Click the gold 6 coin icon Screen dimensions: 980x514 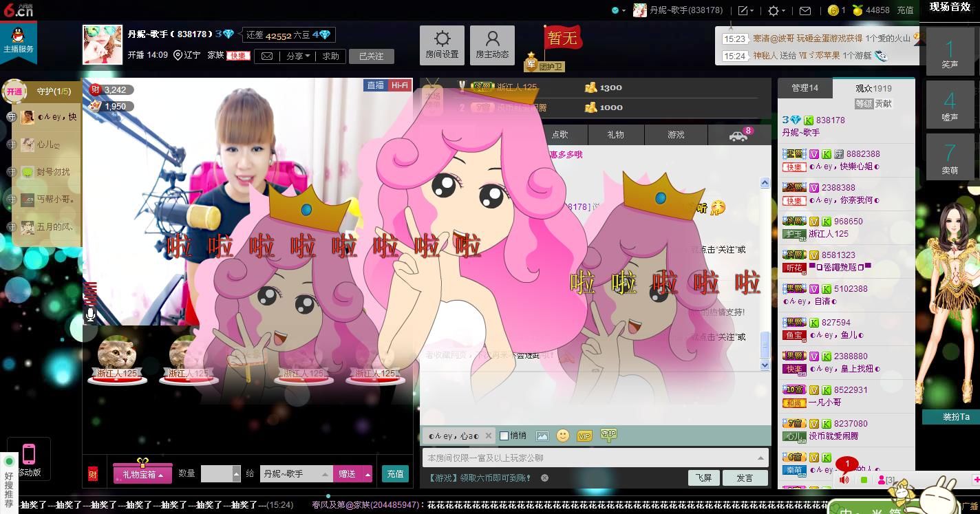click(833, 10)
